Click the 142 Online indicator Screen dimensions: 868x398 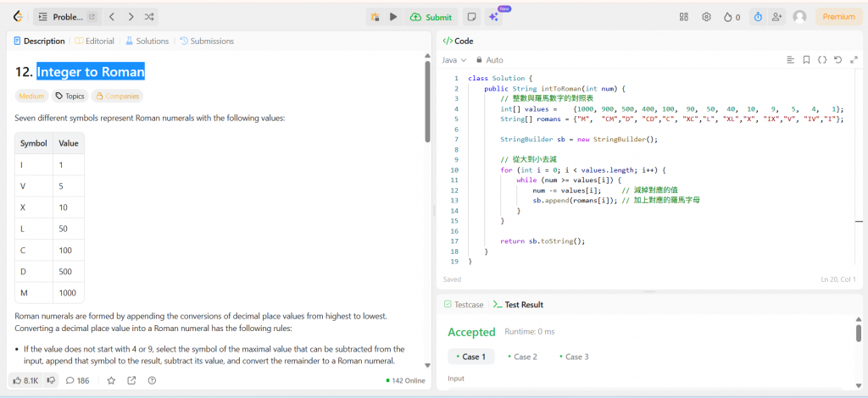(x=406, y=380)
